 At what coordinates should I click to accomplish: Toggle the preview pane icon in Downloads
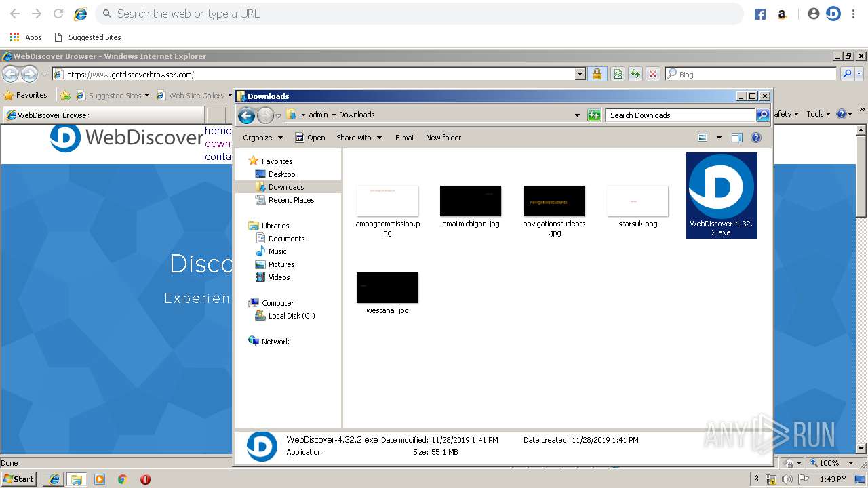(737, 138)
